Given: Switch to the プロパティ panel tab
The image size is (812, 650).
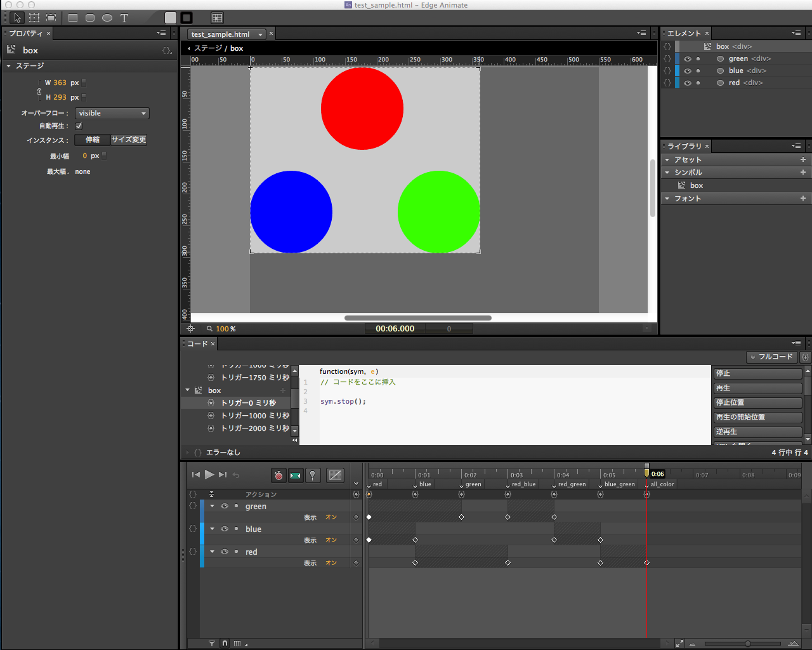Looking at the screenshot, I should tap(25, 33).
